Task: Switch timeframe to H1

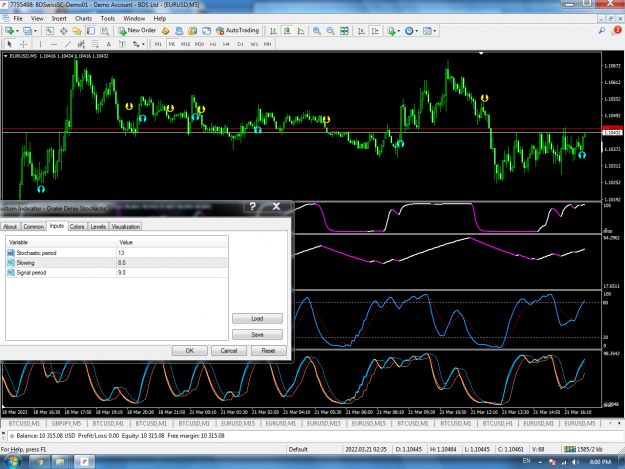Action: click(x=213, y=44)
